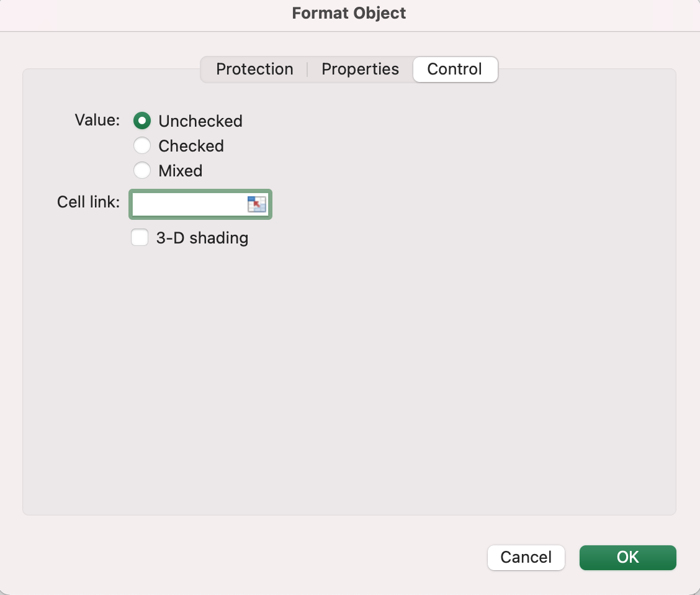Click the "Mixed" option label text
700x595 pixels.
click(x=181, y=171)
